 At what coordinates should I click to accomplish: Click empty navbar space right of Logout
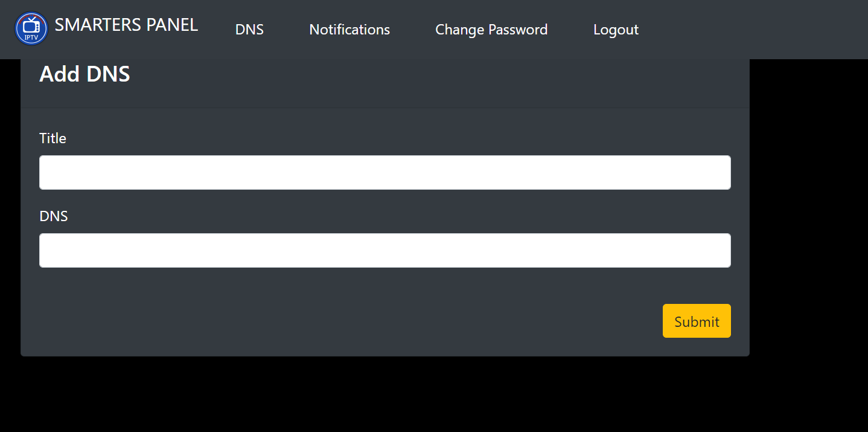pyautogui.click(x=755, y=30)
